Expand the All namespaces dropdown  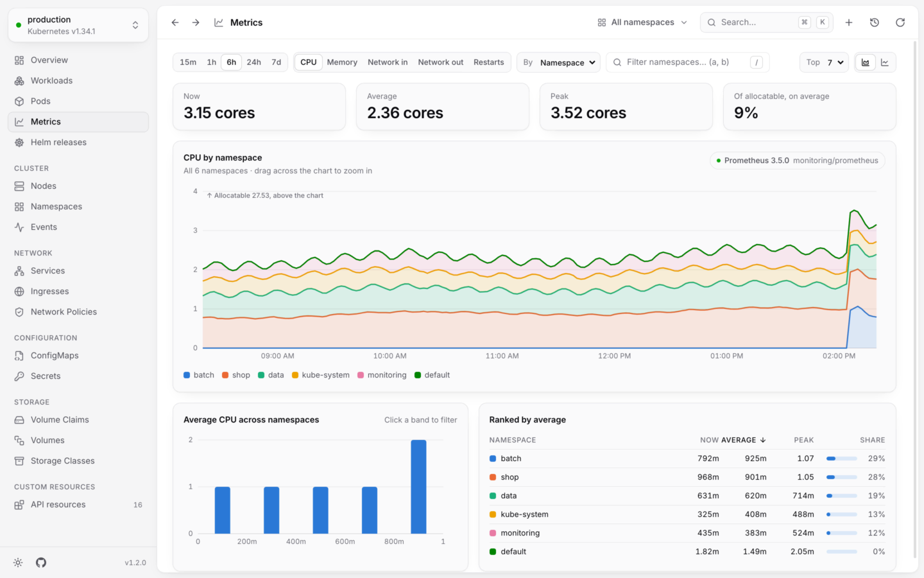pyautogui.click(x=642, y=22)
